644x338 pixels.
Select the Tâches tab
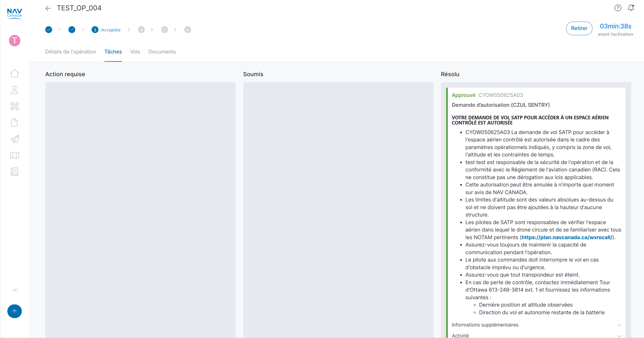click(113, 52)
